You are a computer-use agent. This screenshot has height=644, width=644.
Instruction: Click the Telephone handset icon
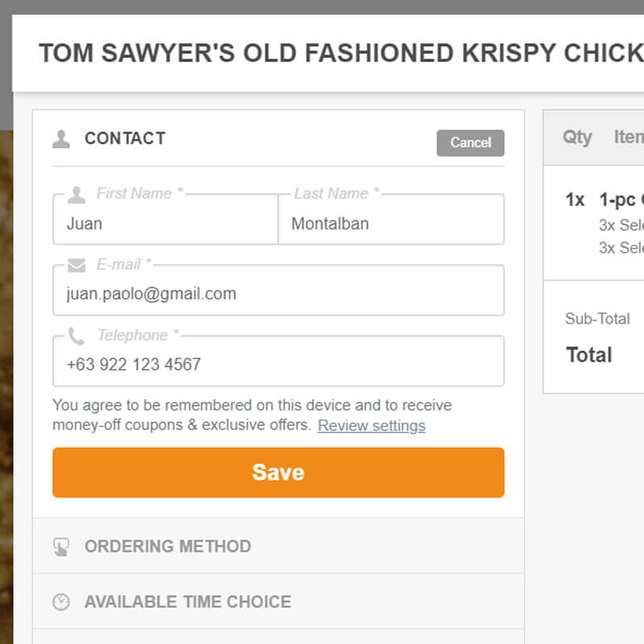coord(76,336)
